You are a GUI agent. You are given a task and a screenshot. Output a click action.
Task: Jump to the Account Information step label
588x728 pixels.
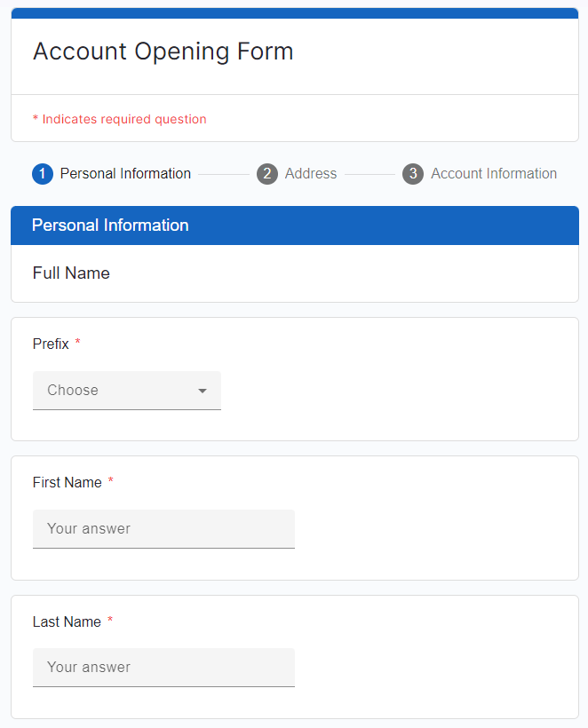coord(494,174)
